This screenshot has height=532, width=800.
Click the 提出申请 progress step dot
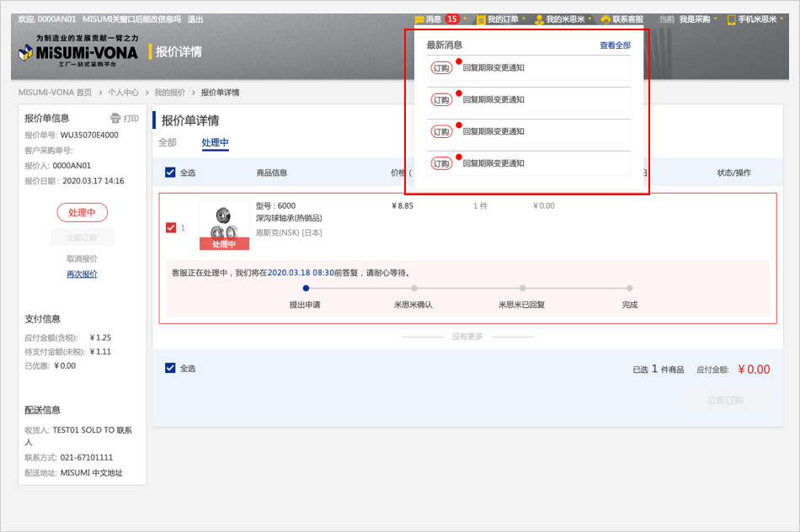coord(305,288)
